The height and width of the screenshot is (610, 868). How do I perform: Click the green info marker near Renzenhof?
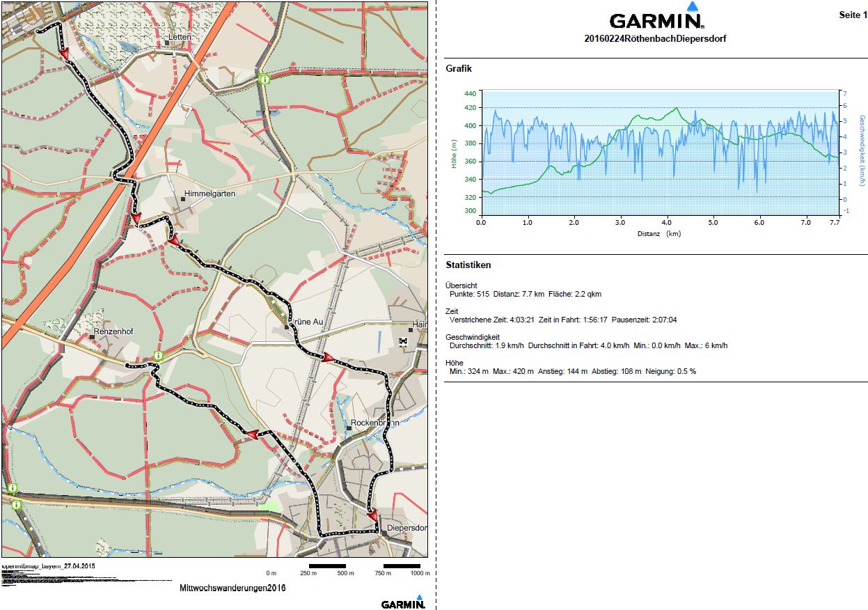pyautogui.click(x=158, y=355)
